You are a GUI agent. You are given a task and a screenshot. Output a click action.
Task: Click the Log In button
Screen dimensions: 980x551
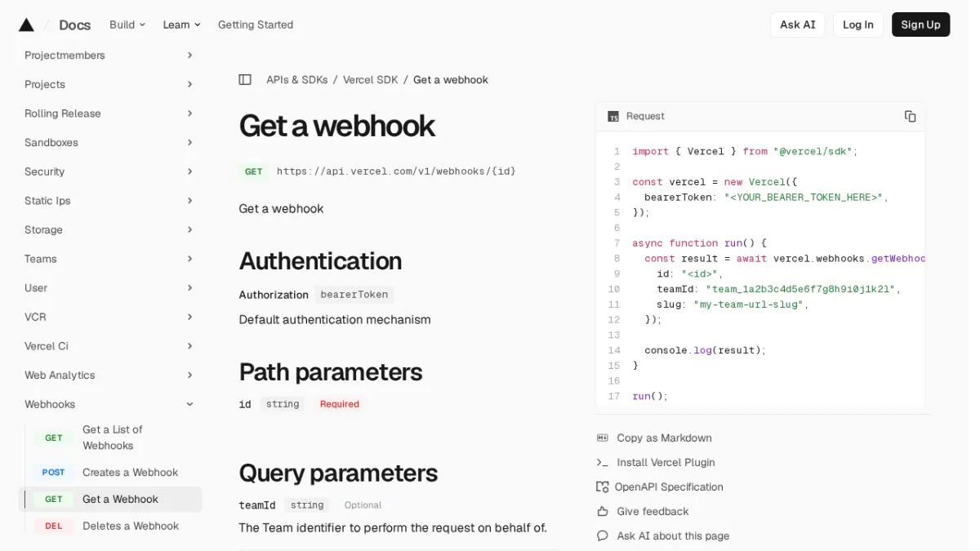point(857,24)
